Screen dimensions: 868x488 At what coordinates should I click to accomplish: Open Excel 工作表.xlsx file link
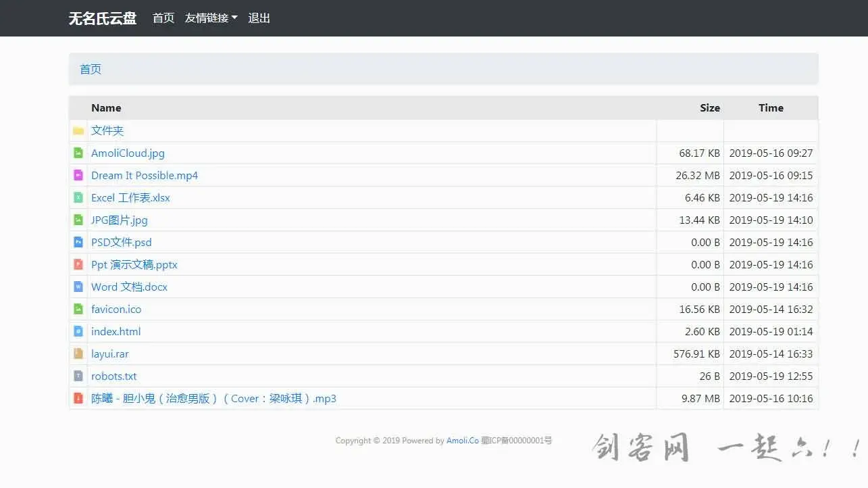pos(130,197)
